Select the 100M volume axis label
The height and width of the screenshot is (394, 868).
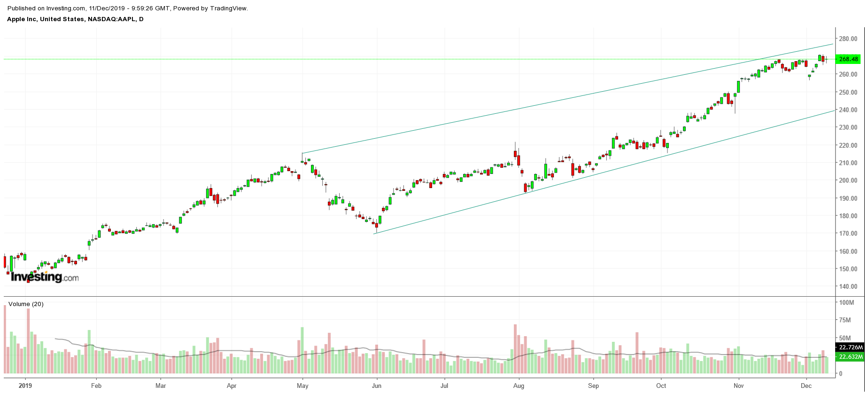[x=847, y=302]
